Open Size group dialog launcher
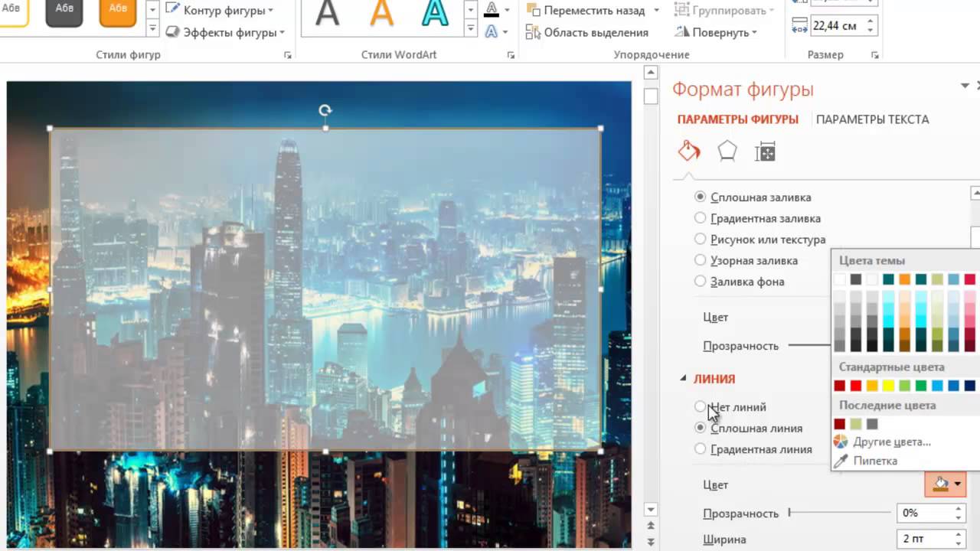 874,55
